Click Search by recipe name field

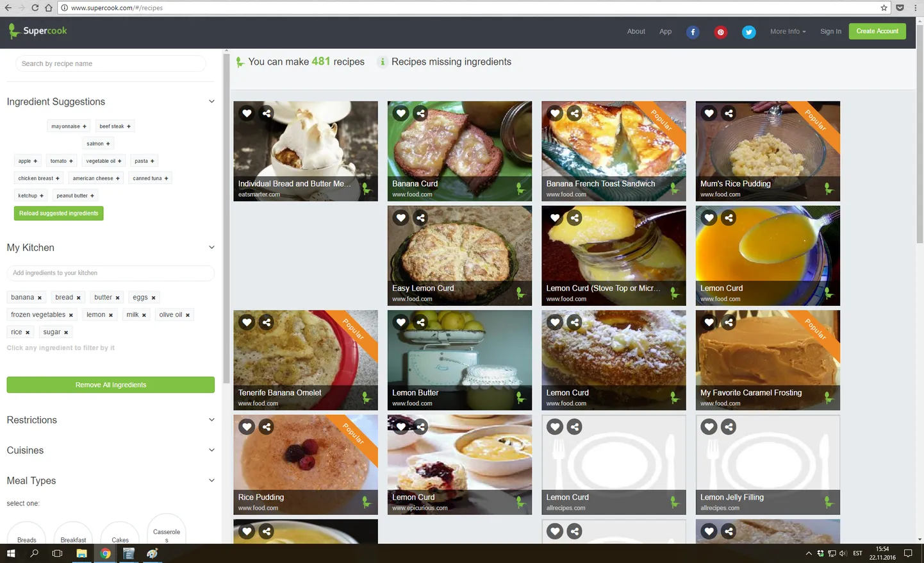(x=110, y=63)
